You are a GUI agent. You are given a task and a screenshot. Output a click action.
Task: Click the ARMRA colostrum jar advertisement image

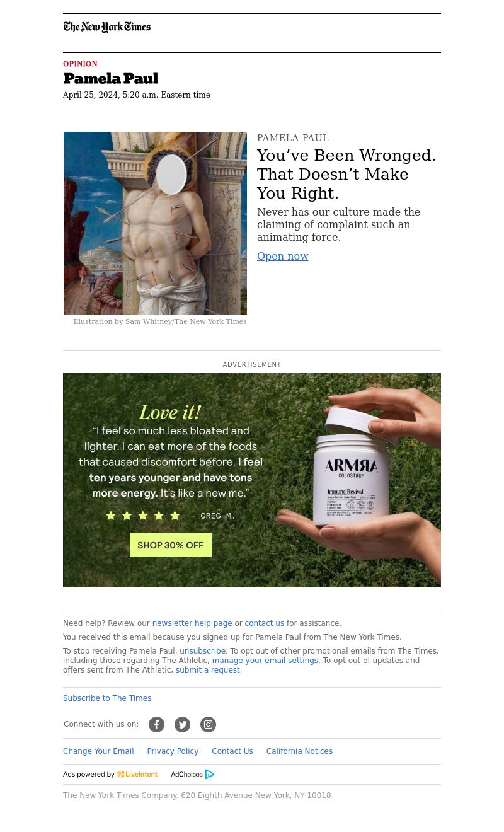click(x=252, y=480)
